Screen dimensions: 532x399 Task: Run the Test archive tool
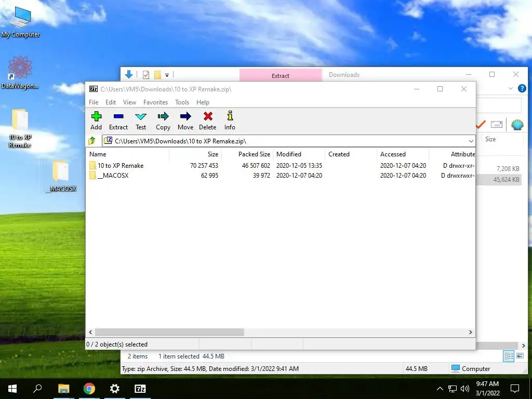(141, 121)
